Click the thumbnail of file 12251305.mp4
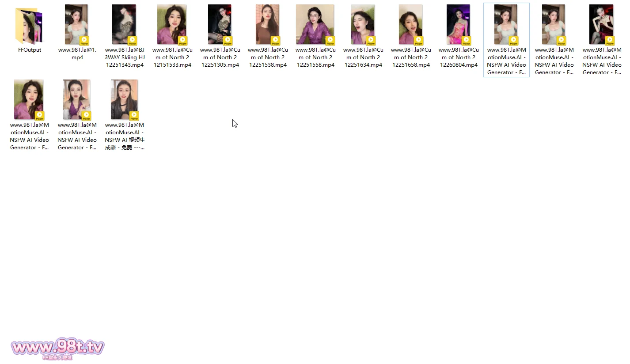Screen dimensions: 630x364 (x=220, y=24)
